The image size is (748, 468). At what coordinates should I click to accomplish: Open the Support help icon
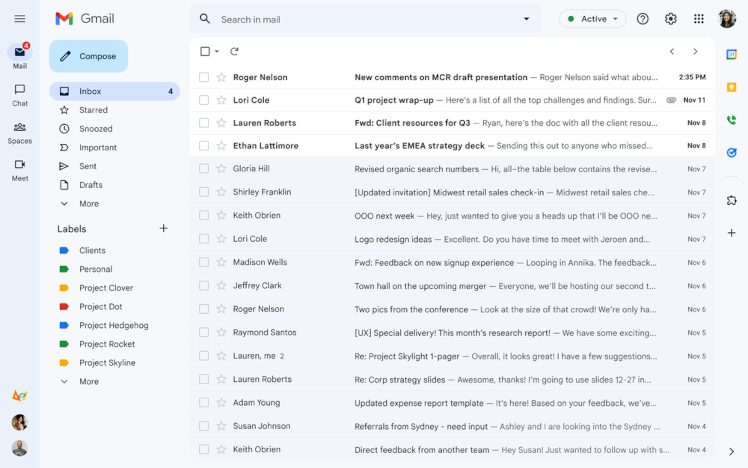point(643,19)
